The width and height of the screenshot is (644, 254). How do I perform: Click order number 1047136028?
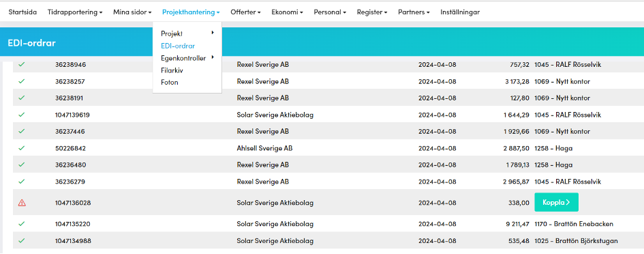[73, 203]
